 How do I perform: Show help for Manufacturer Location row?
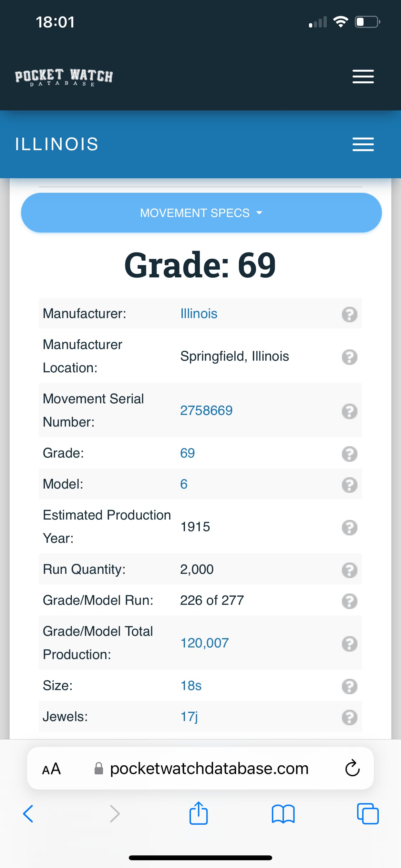(349, 357)
